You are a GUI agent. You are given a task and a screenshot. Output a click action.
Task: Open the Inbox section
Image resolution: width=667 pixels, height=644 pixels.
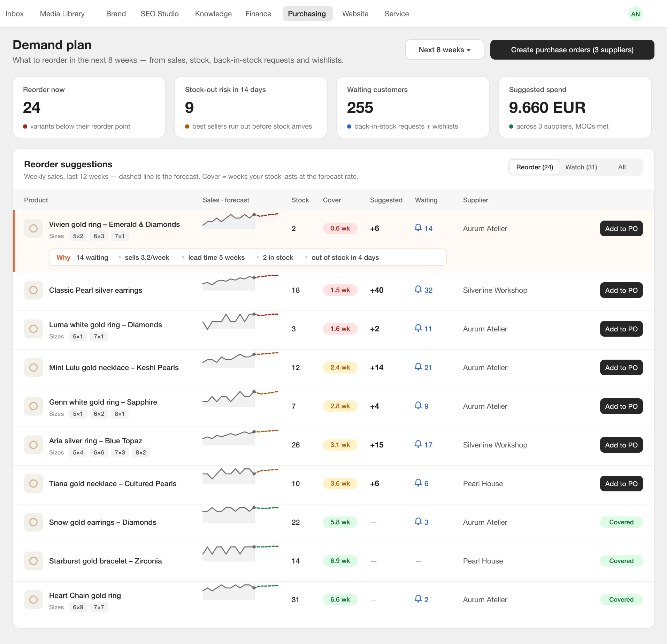[x=15, y=14]
